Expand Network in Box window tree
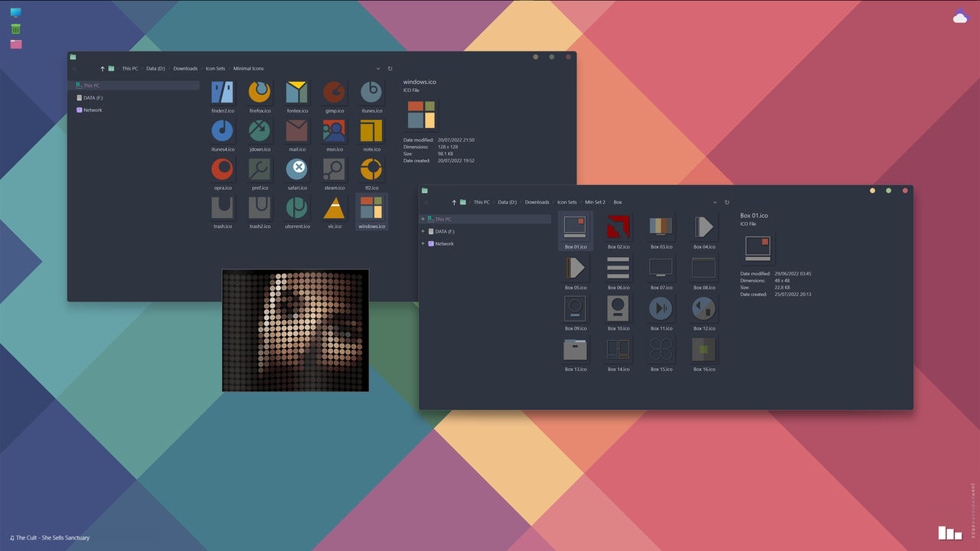 (x=423, y=243)
